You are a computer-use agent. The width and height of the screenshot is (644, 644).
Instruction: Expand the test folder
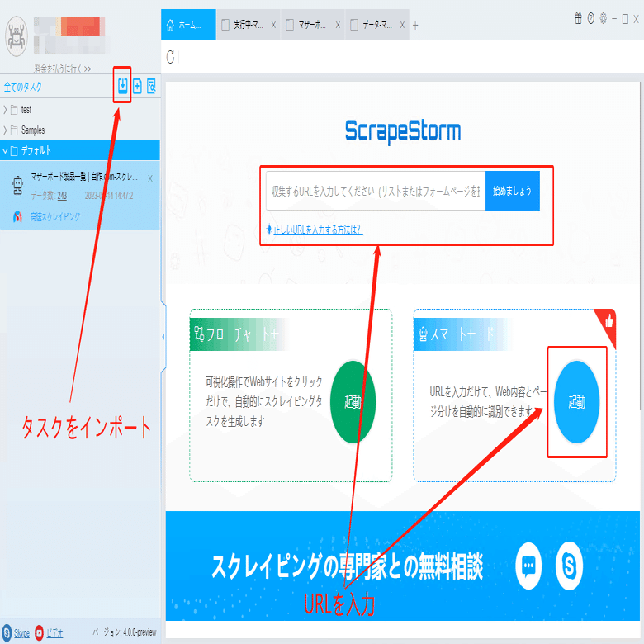click(x=5, y=110)
